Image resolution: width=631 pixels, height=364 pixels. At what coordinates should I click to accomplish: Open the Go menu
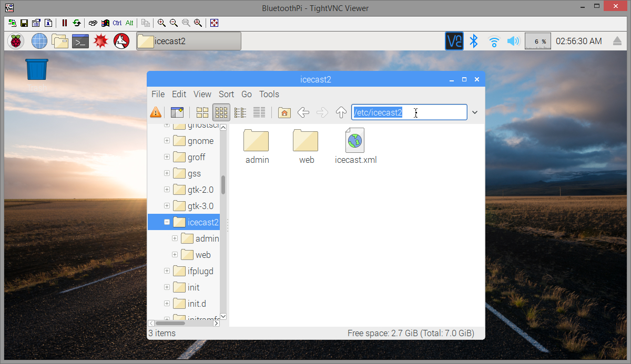point(247,94)
